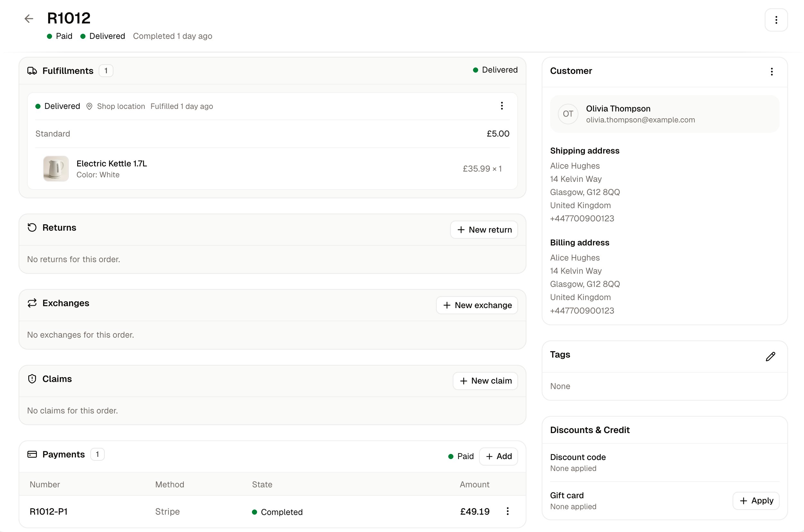Open the Electric Kettle product thumbnail
The width and height of the screenshot is (804, 532).
[x=56, y=169]
